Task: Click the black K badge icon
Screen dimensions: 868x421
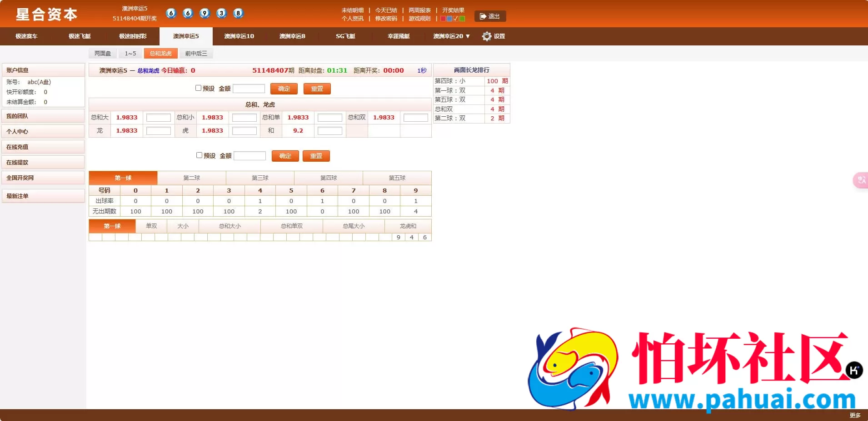Action: click(x=854, y=370)
